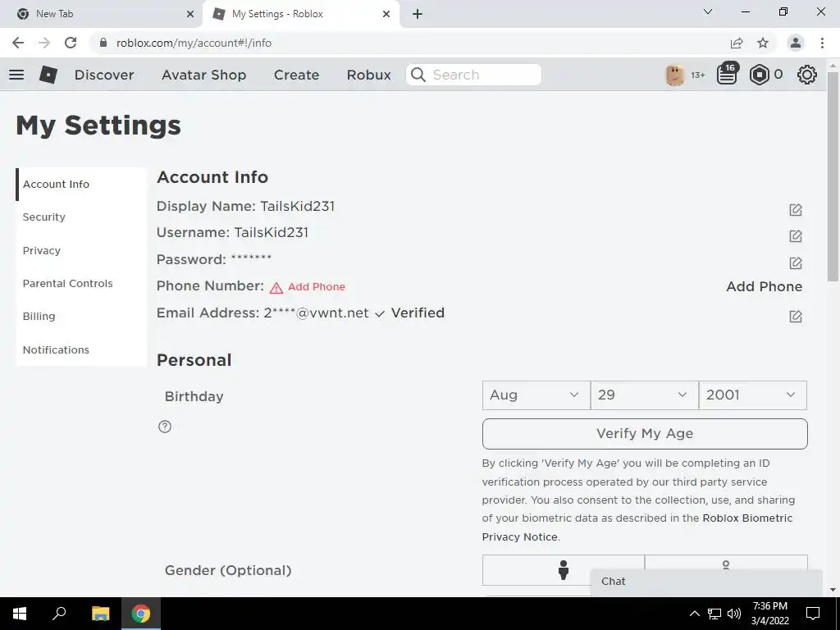The height and width of the screenshot is (630, 840).
Task: Expand the birthday year dropdown 2001
Action: click(x=753, y=395)
